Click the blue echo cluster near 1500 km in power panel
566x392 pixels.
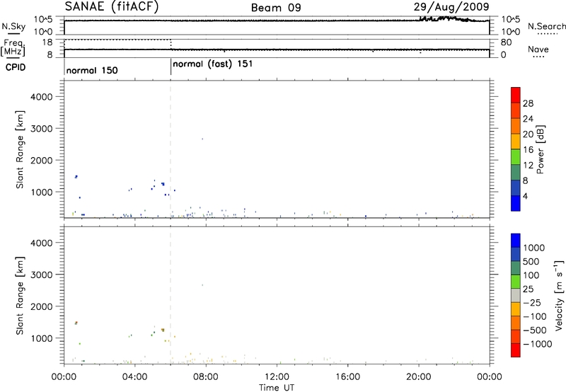click(x=76, y=176)
